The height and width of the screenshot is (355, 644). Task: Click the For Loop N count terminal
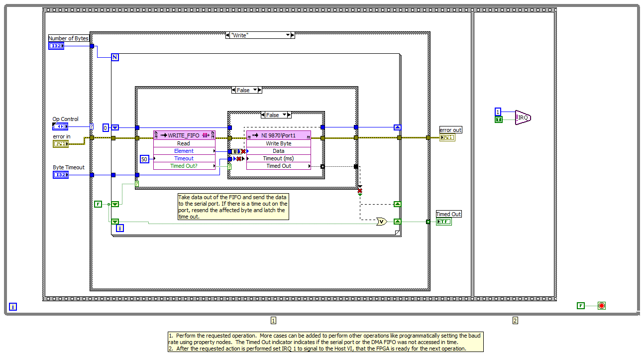click(x=115, y=57)
